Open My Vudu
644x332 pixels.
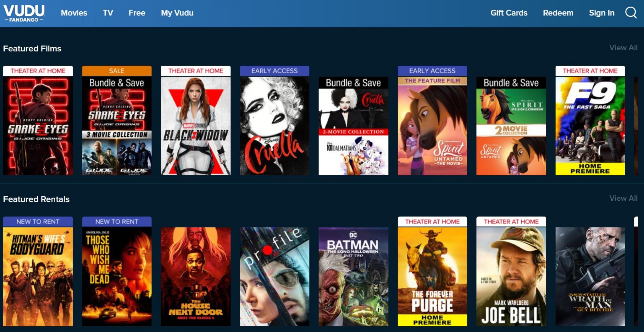(177, 13)
